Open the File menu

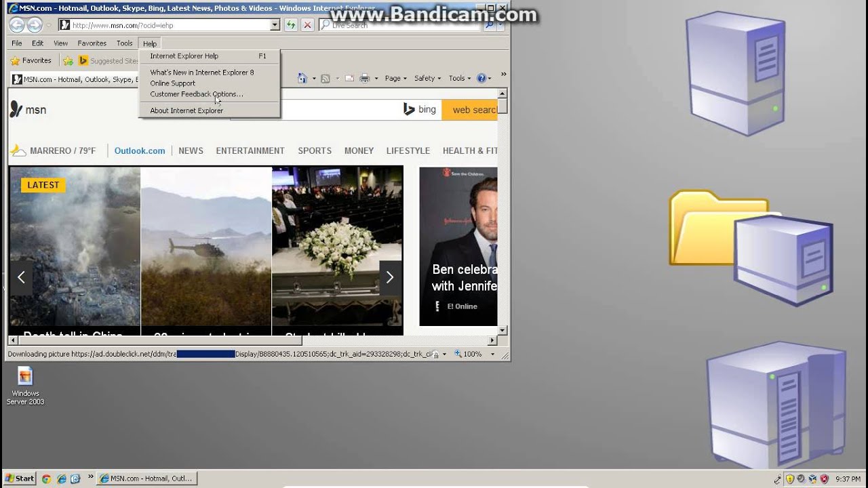coord(17,43)
